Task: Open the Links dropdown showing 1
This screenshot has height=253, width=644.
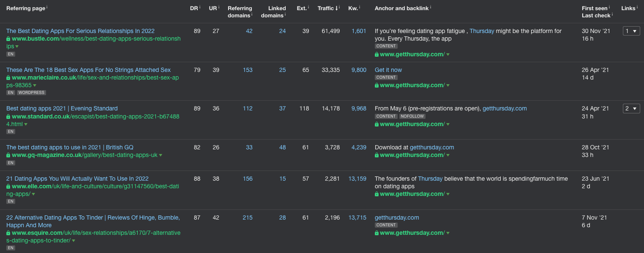Action: (x=631, y=31)
